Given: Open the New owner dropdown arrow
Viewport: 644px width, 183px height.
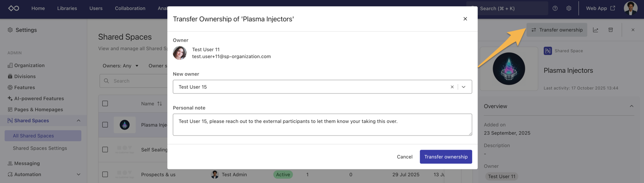Looking at the screenshot, I should pyautogui.click(x=464, y=87).
